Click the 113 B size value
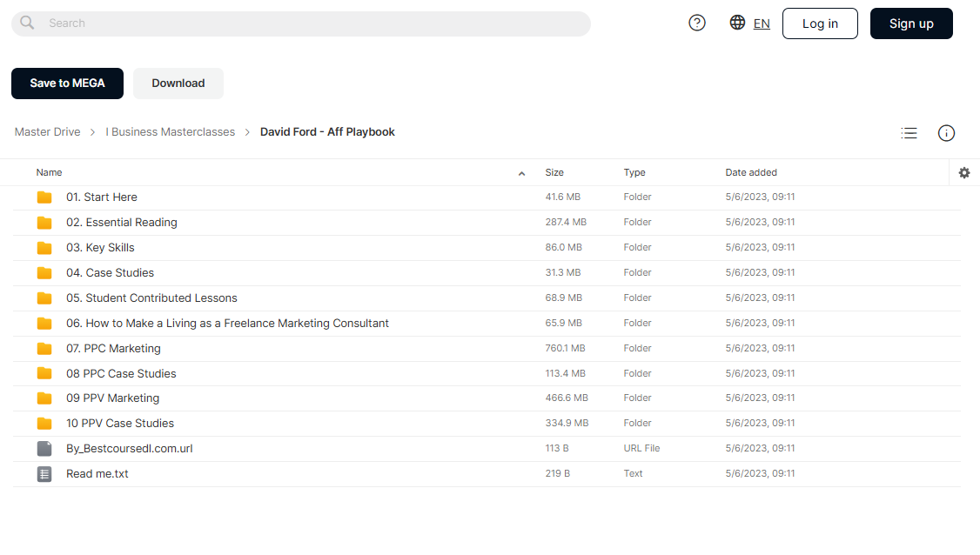Screen dimensions: 980x555 (x=557, y=448)
